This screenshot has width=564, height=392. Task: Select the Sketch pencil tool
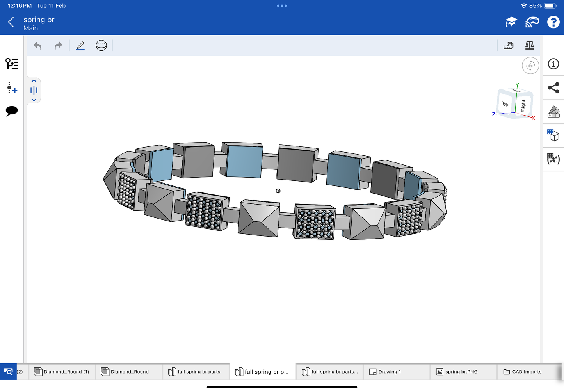80,46
